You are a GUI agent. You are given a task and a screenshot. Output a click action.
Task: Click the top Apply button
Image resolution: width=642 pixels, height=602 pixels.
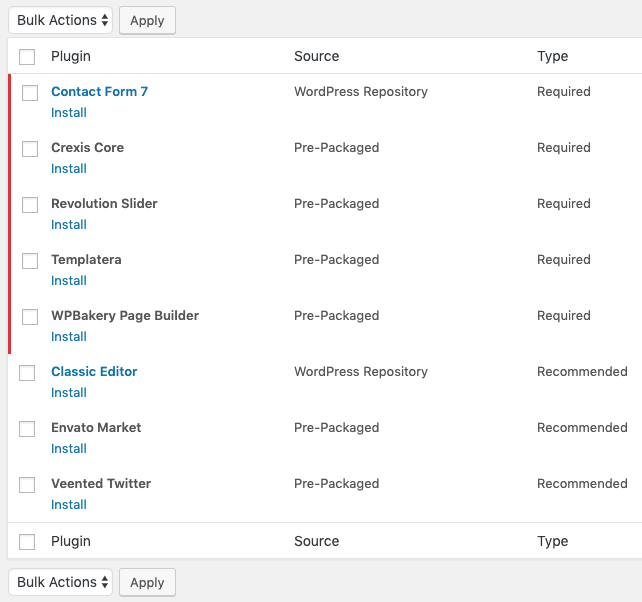point(147,20)
